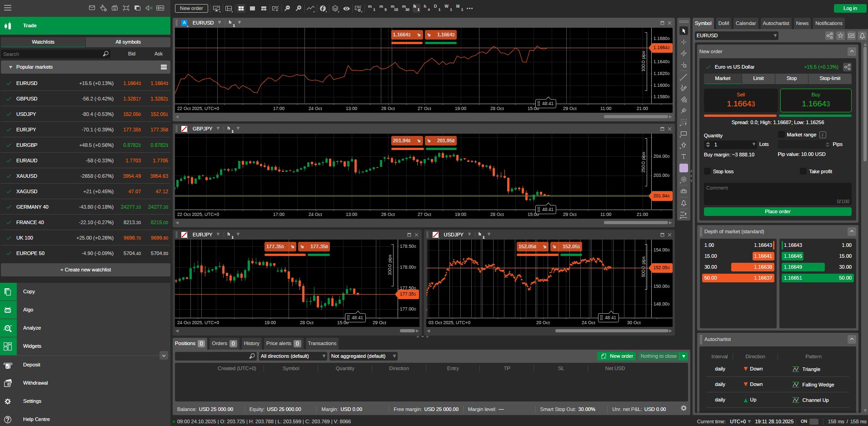
Task: Select the trend line drawing tool
Action: pos(684,77)
